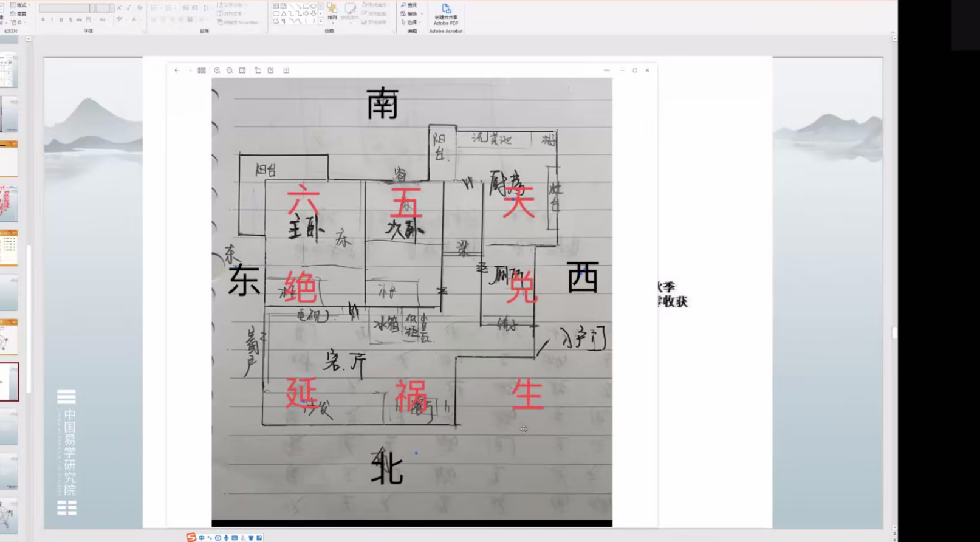The height and width of the screenshot is (542, 980).
Task: Rotate the image in viewer
Action: tap(258, 70)
